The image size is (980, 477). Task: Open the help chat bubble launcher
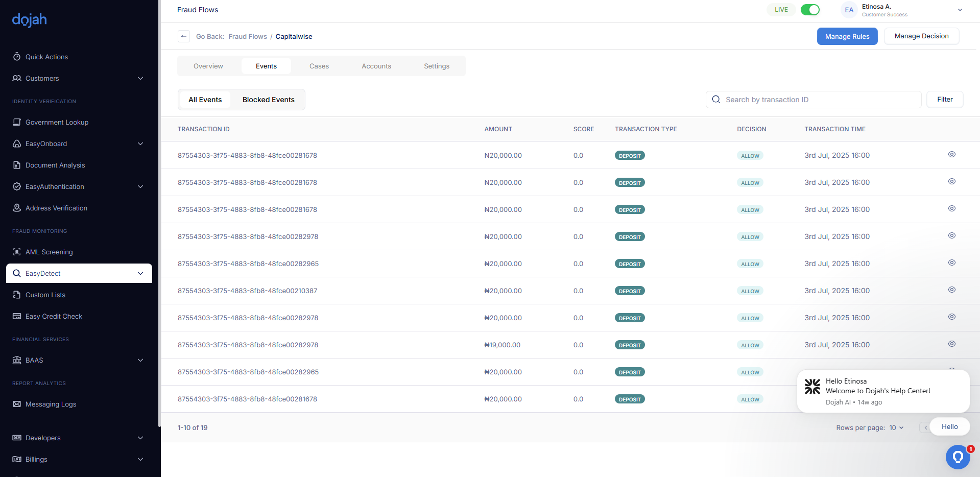[x=958, y=457]
